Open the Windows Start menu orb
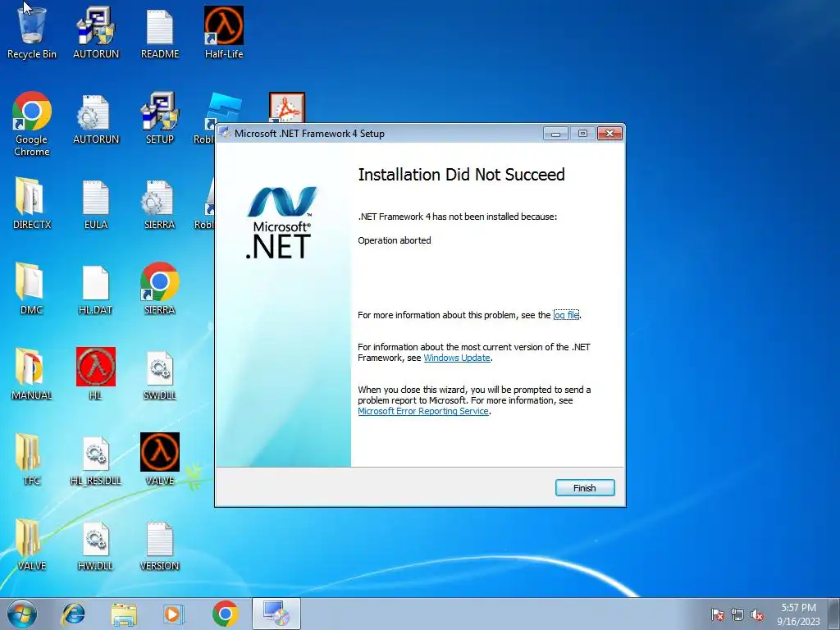Viewport: 840px width, 630px height. 22,614
